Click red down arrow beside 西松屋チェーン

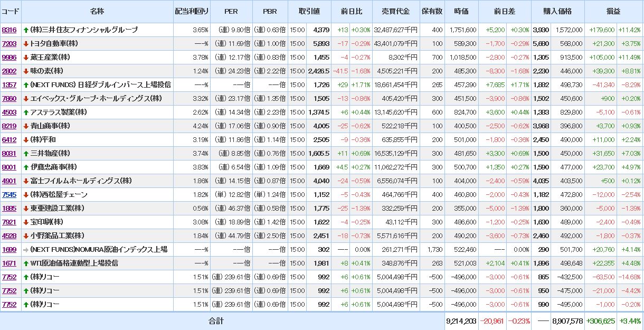pyautogui.click(x=26, y=195)
